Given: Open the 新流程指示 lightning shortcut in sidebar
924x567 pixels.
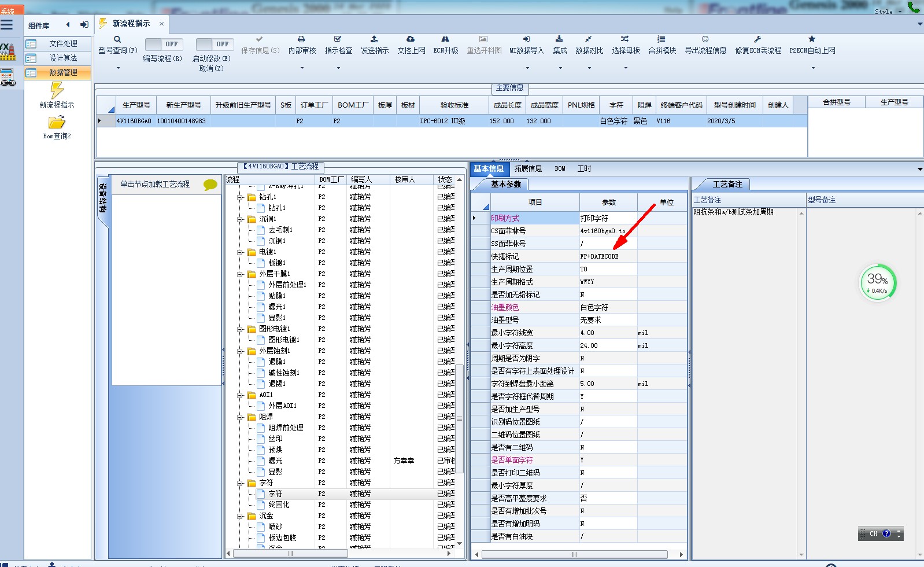Looking at the screenshot, I should 57,95.
